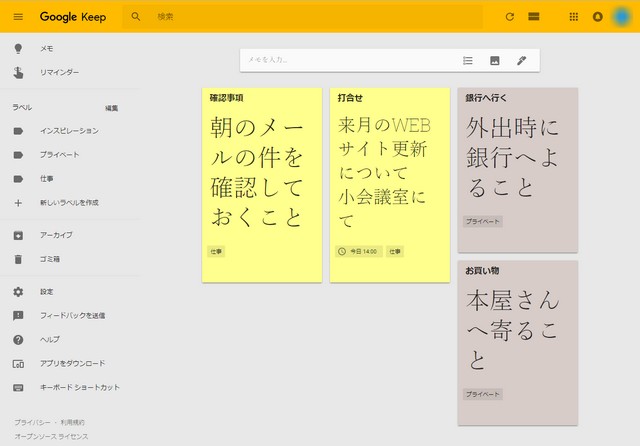Click 新しいラベルを作成 to add label

coord(68,203)
